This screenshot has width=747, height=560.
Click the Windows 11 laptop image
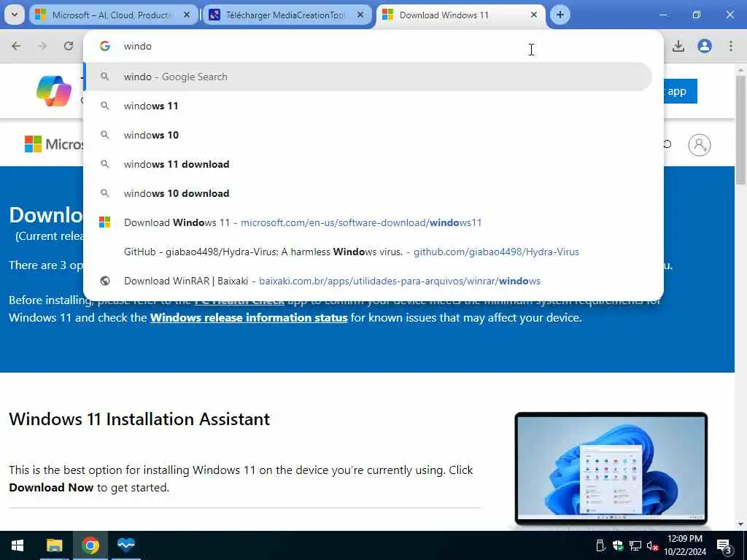click(x=611, y=469)
